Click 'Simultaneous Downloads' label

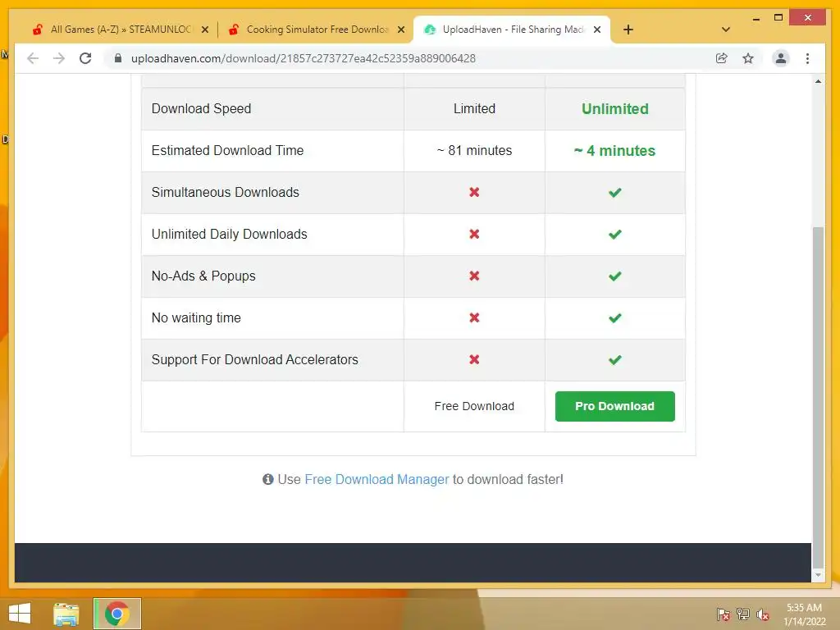(226, 192)
